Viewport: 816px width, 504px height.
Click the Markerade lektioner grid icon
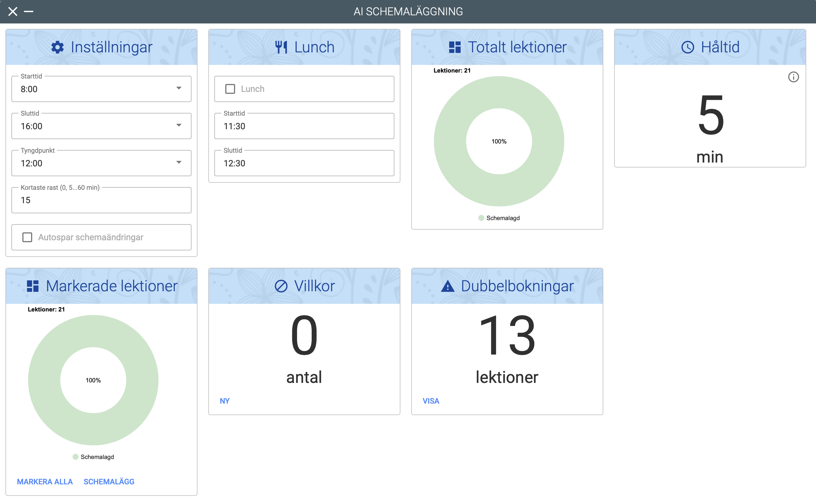pyautogui.click(x=33, y=286)
